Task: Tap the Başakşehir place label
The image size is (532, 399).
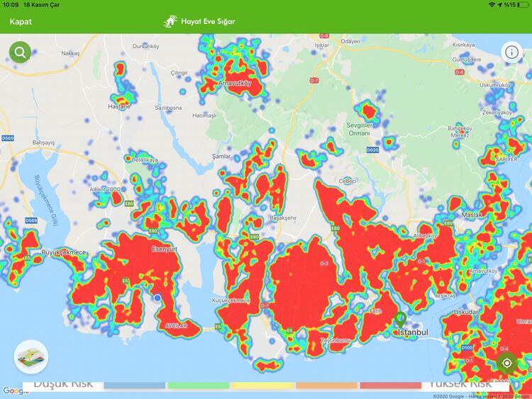Action: pos(287,218)
